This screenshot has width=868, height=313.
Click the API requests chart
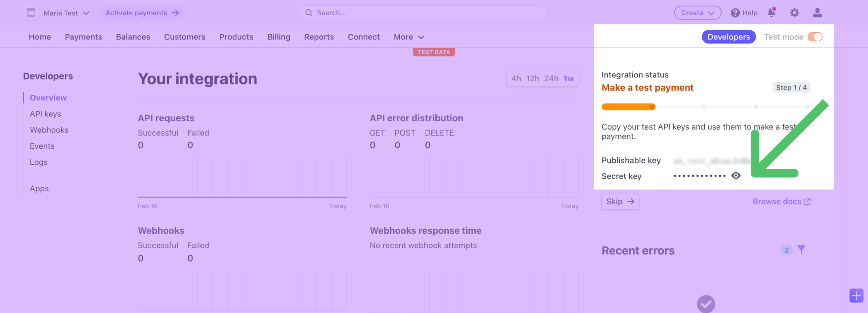click(242, 177)
